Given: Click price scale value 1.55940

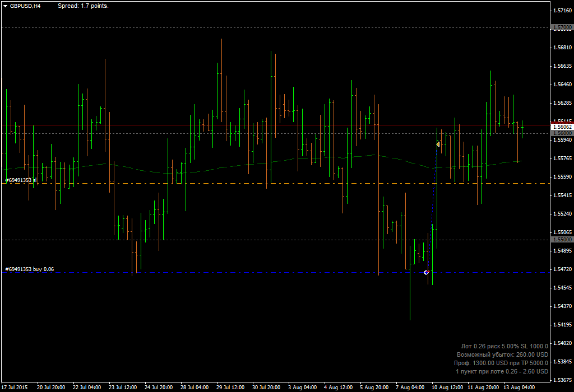Looking at the screenshot, I should click(562, 139).
